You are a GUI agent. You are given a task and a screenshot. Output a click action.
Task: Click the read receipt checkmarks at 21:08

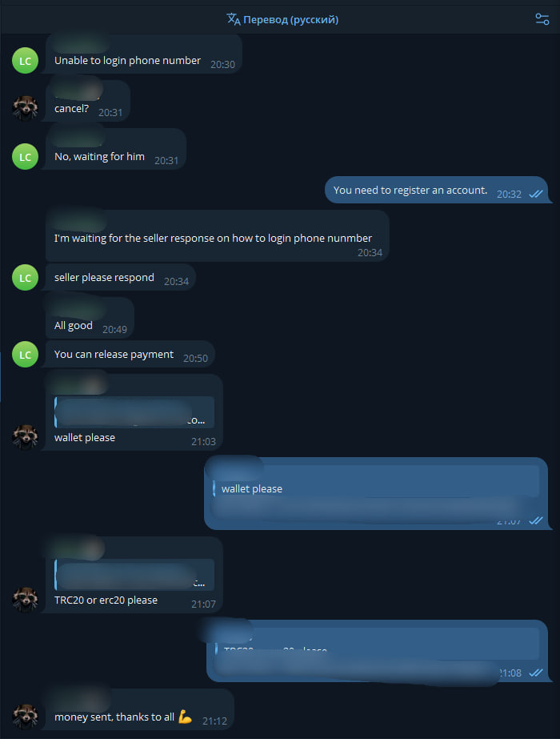(x=536, y=673)
